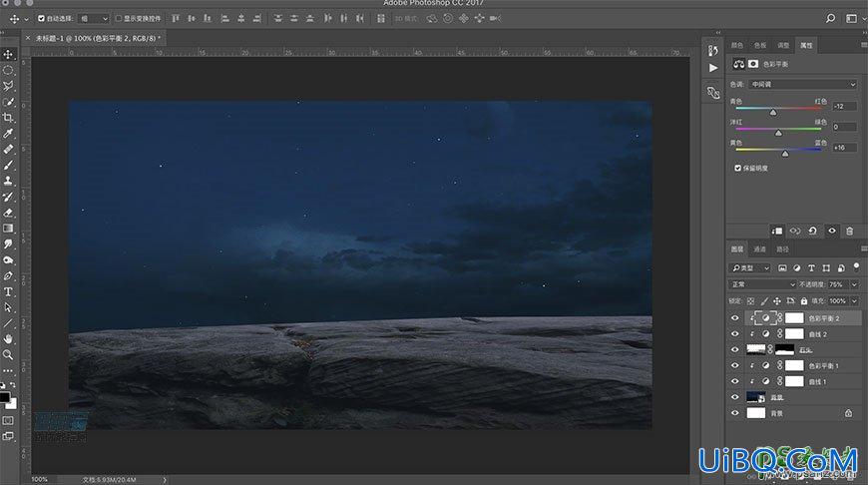Select the Polygonal Lasso tool

[x=8, y=86]
